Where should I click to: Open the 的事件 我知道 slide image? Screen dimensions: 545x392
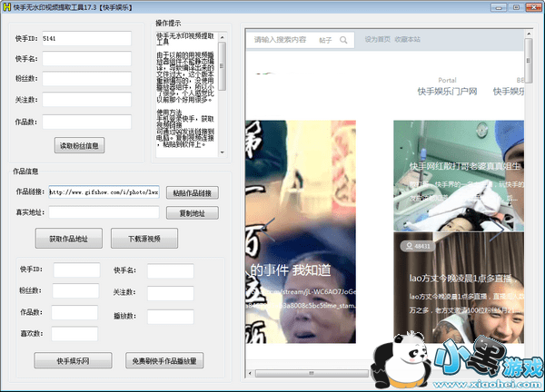click(301, 232)
